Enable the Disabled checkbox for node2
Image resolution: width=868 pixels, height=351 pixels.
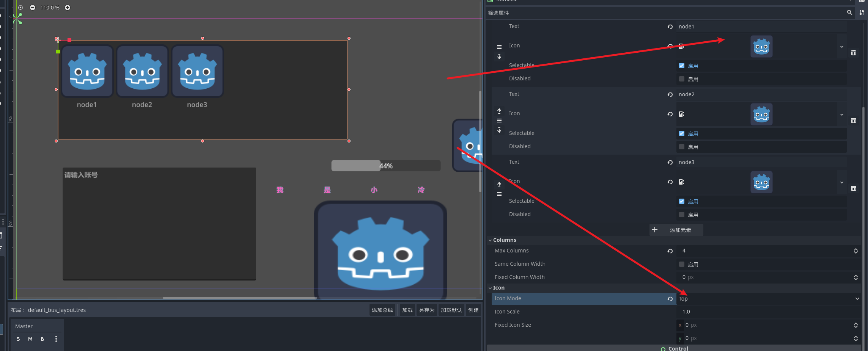682,147
